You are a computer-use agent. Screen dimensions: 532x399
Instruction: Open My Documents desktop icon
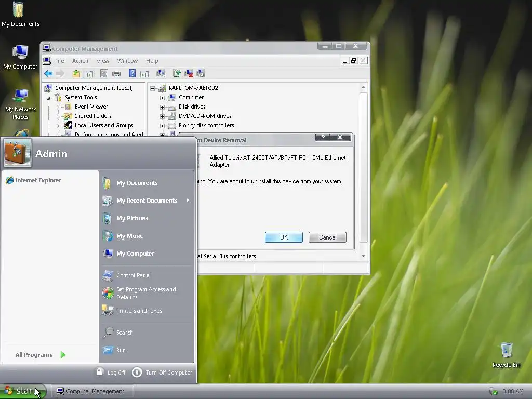(x=20, y=14)
